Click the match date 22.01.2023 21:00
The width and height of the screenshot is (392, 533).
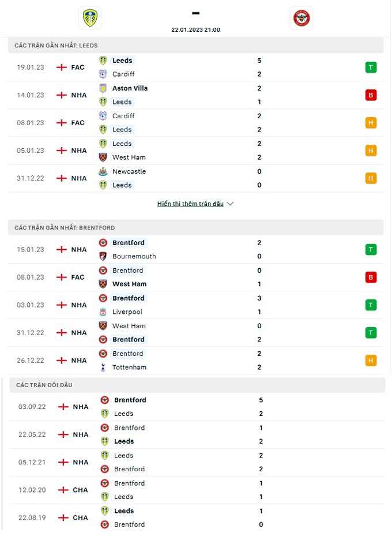coord(195,30)
